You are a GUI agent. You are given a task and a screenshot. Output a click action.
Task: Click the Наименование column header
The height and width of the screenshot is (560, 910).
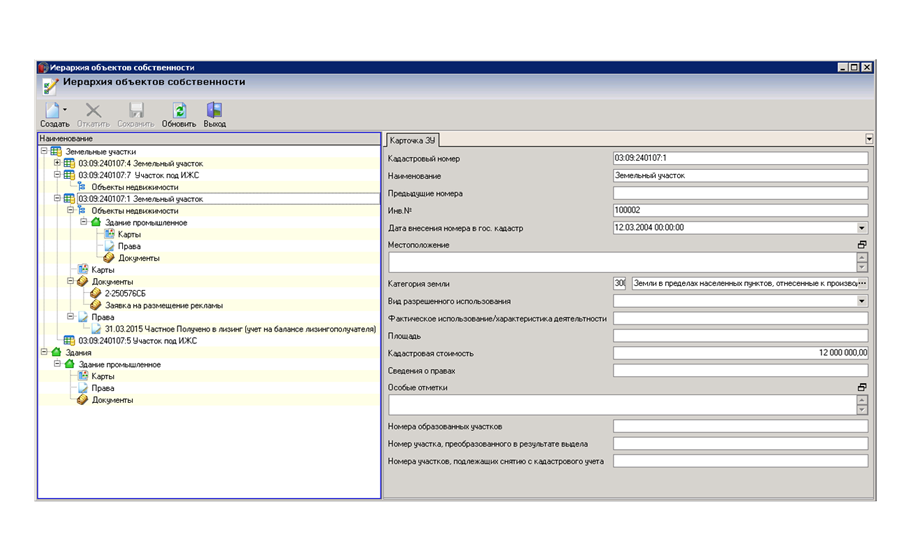pos(209,139)
